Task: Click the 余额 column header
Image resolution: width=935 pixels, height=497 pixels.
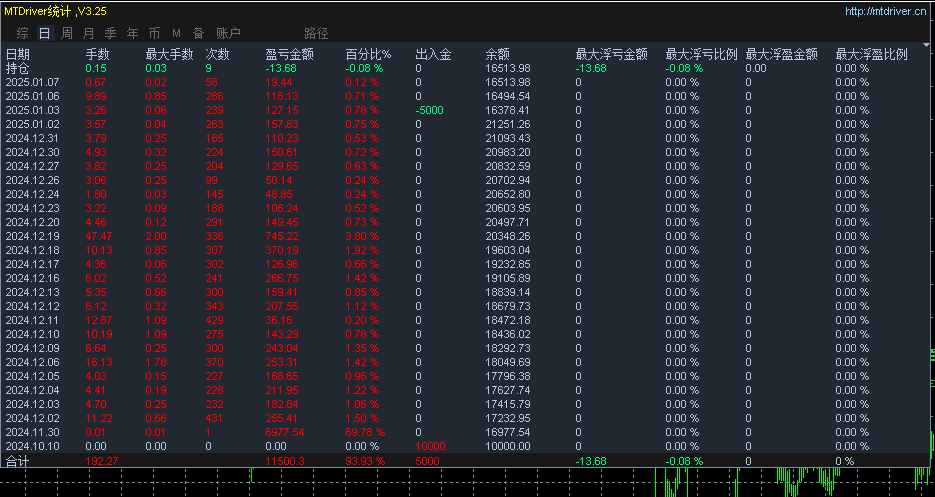Action: click(x=497, y=54)
